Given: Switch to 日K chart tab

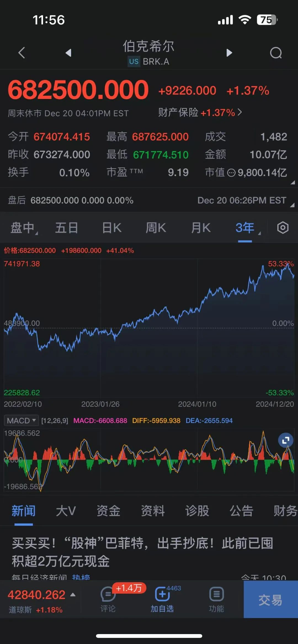Looking at the screenshot, I should coord(112,228).
